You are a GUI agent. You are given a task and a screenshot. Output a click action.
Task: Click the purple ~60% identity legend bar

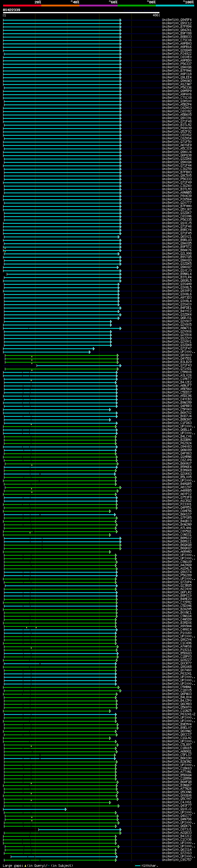point(99,6)
